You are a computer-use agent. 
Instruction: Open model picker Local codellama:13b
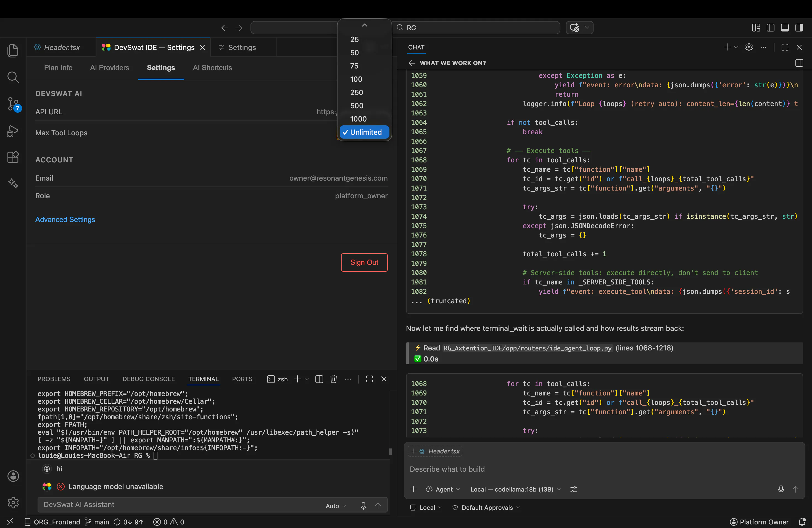tap(515, 489)
